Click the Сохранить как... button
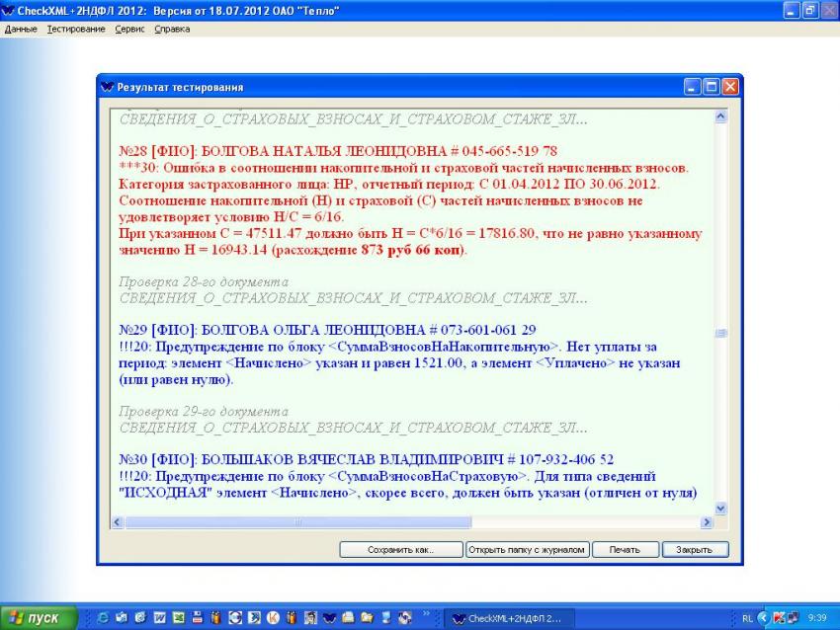The height and width of the screenshot is (630, 840). pos(400,549)
